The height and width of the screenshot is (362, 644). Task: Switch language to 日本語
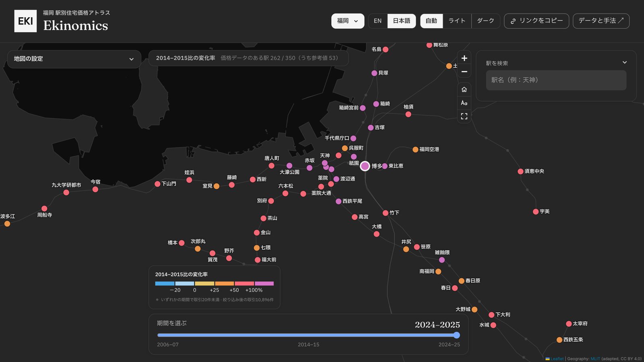(x=402, y=21)
